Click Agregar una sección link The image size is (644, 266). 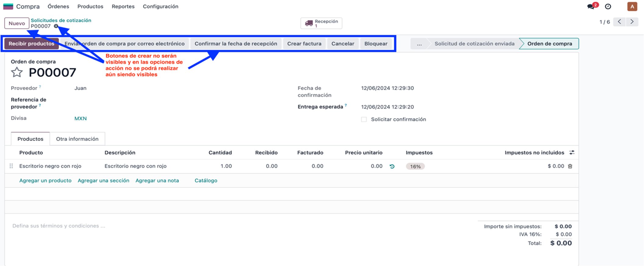click(x=104, y=180)
